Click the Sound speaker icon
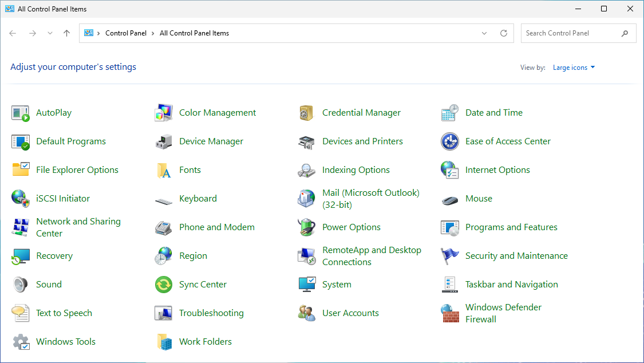The height and width of the screenshot is (363, 644). coord(21,285)
